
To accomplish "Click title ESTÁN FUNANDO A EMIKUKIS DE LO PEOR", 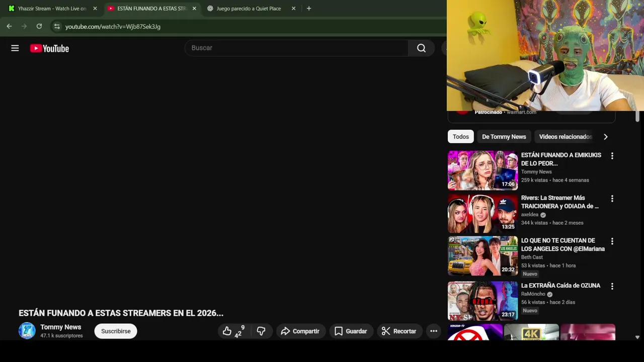I will (x=561, y=159).
